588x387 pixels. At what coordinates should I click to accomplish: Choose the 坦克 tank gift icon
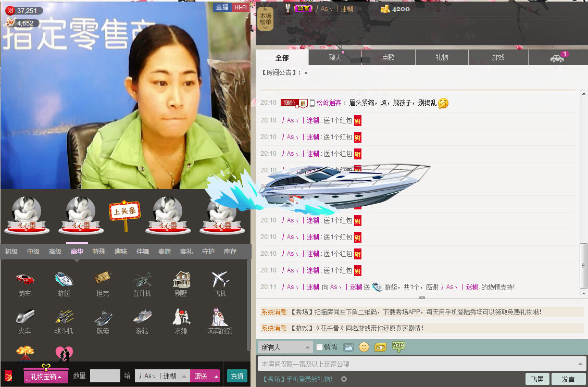point(103,280)
